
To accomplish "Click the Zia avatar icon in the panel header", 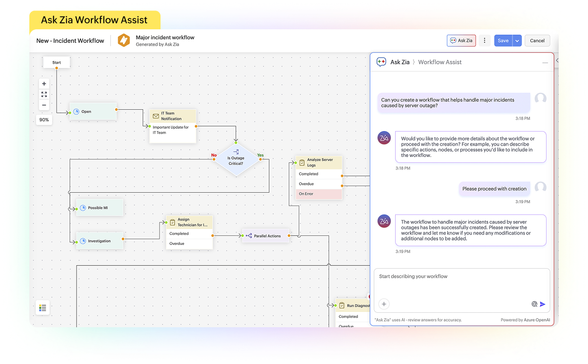I will point(381,62).
